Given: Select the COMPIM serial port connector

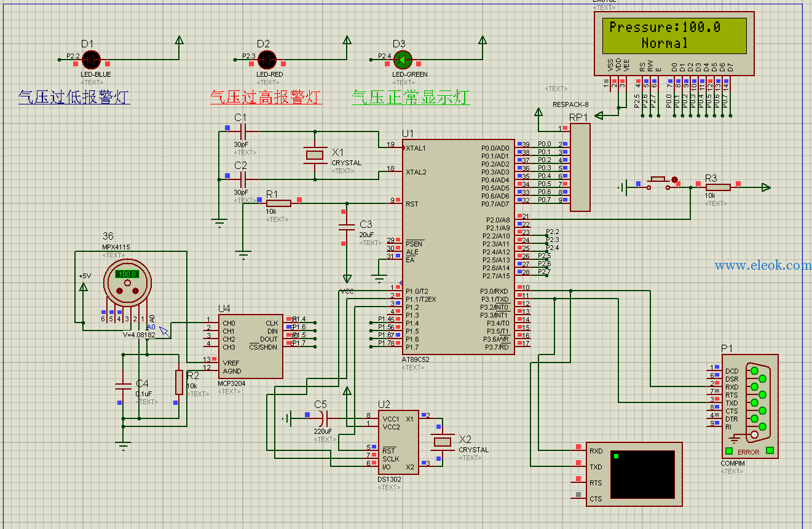Looking at the screenshot, I should (749, 407).
